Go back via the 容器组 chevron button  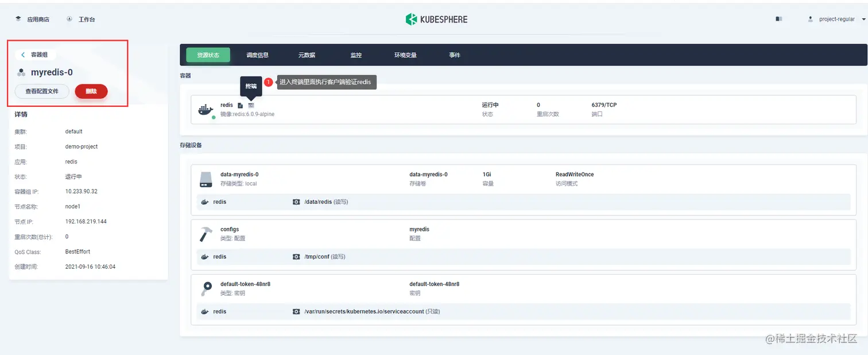[36, 55]
